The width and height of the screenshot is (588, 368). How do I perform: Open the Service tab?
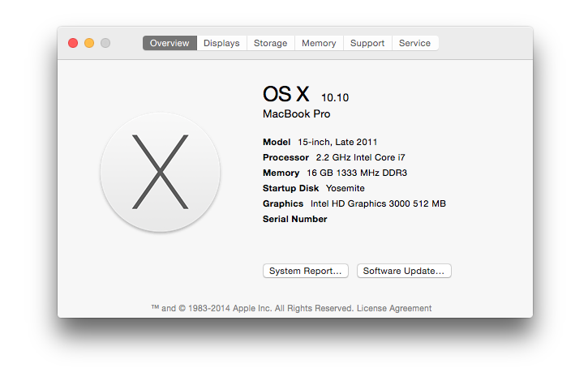[414, 43]
